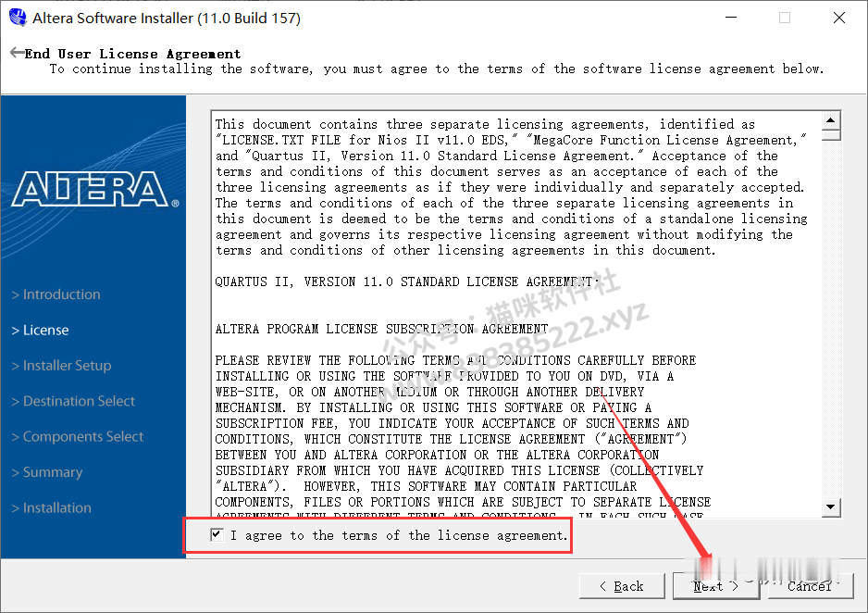The height and width of the screenshot is (613, 868).
Task: Go to the Introduction step
Action: tap(56, 294)
